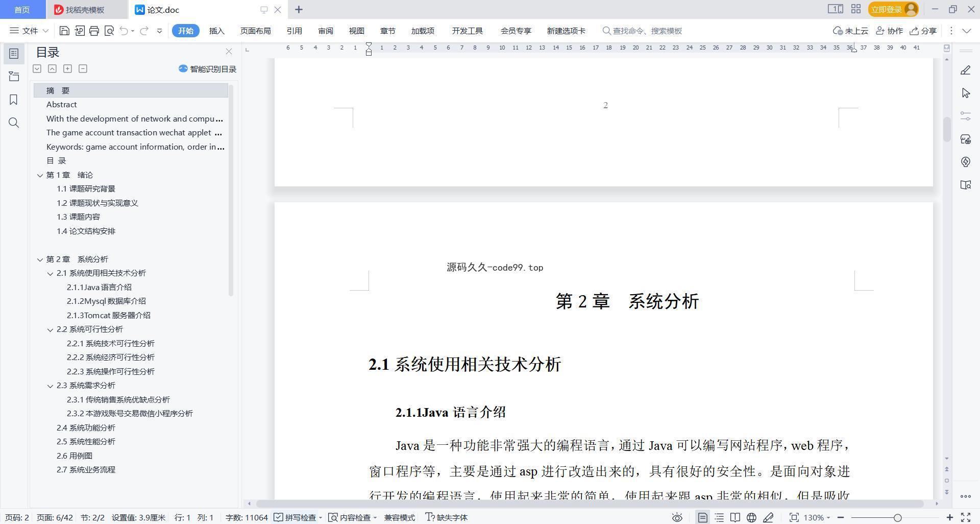Click the Print icon in toolbar
The image size is (980, 524).
(x=94, y=31)
